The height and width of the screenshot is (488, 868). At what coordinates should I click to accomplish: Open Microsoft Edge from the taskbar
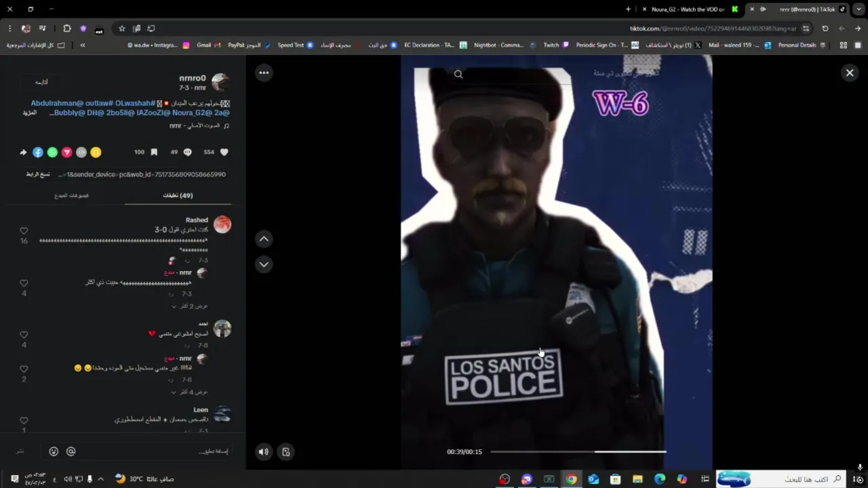coord(660,479)
